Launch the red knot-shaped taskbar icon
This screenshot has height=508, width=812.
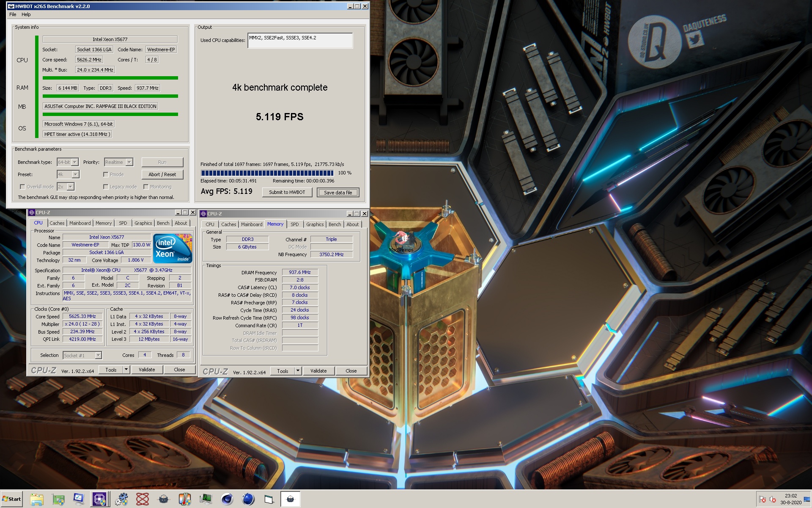(x=143, y=499)
